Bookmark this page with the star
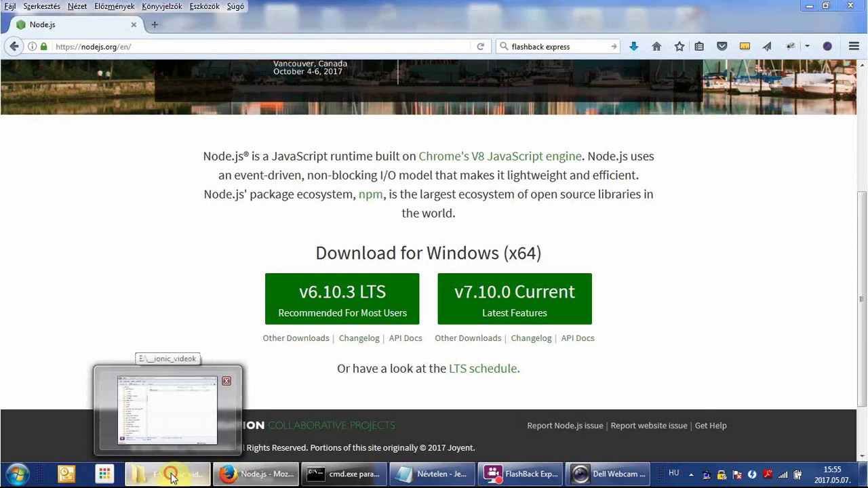The width and height of the screenshot is (868, 488). pyautogui.click(x=679, y=47)
